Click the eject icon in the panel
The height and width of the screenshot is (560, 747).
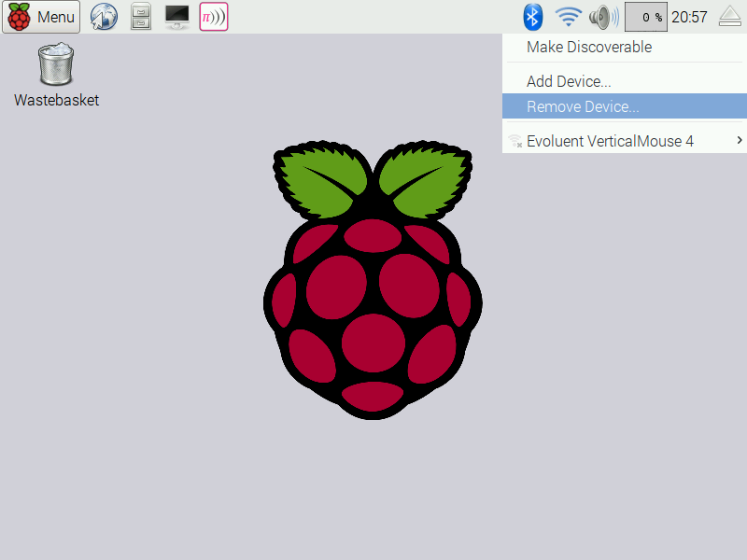click(730, 17)
